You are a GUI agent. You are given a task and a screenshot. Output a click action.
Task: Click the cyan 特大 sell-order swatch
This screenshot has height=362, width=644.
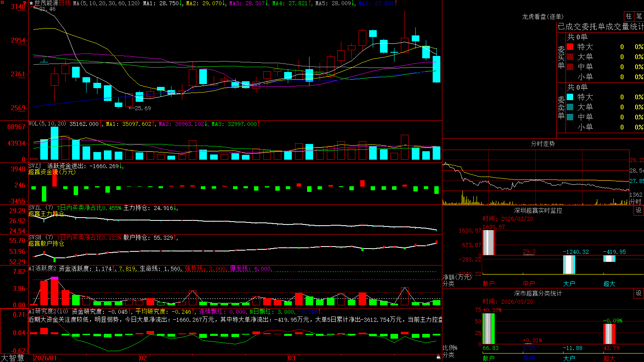pyautogui.click(x=570, y=97)
